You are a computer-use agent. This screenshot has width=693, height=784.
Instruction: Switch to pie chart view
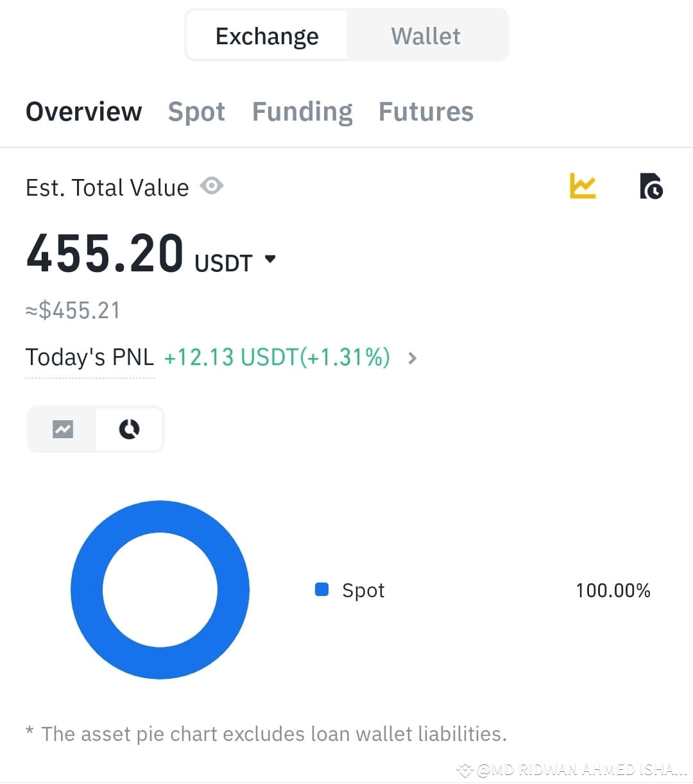pos(130,429)
